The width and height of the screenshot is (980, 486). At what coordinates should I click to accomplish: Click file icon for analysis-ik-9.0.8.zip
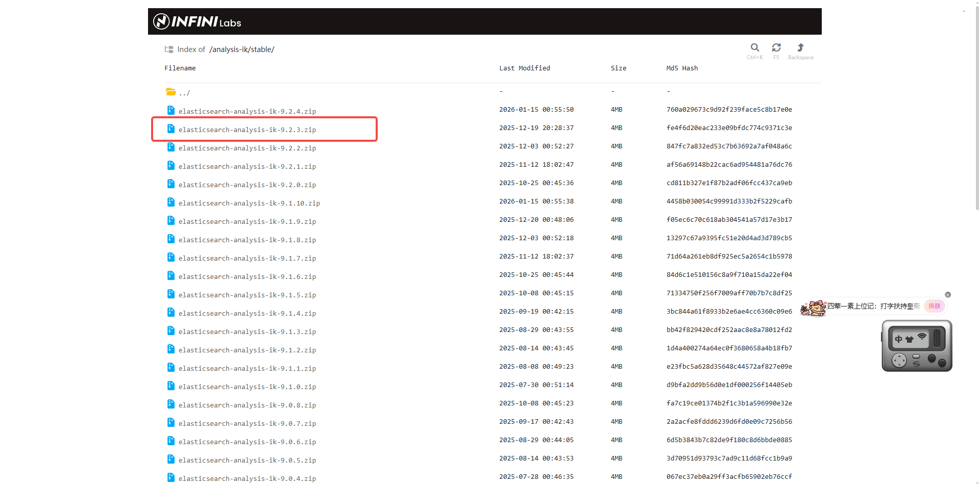point(171,404)
